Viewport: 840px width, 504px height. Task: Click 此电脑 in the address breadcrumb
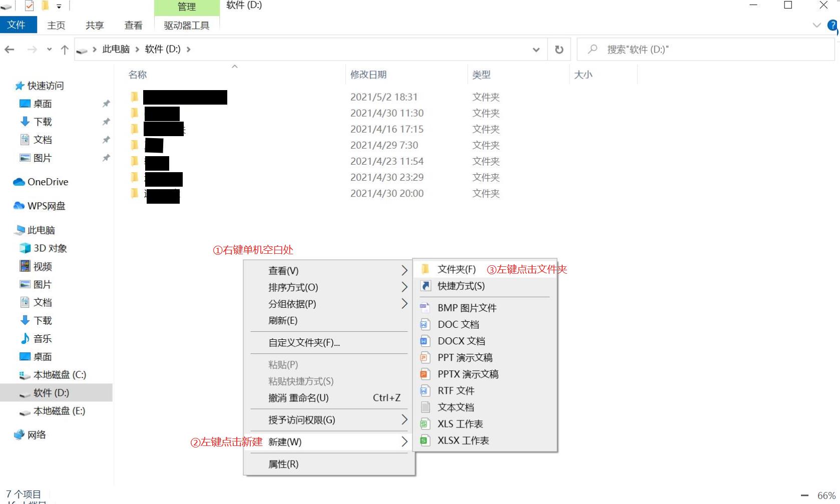tap(116, 49)
